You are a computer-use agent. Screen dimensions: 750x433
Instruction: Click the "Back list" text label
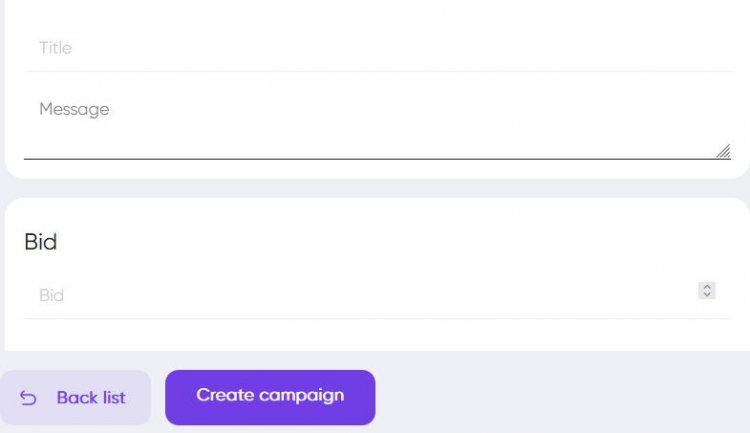[91, 398]
